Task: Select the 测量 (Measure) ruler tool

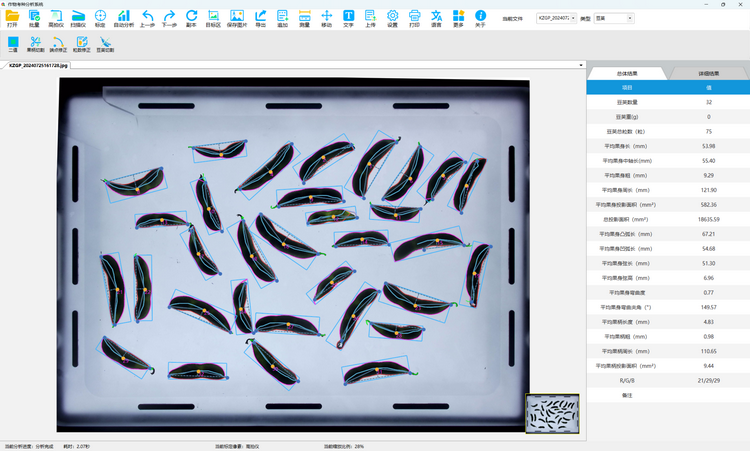Action: (304, 17)
